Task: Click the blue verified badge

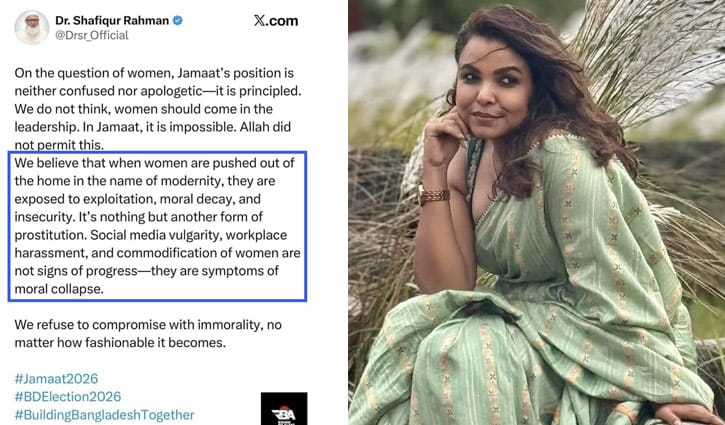Action: (x=178, y=20)
